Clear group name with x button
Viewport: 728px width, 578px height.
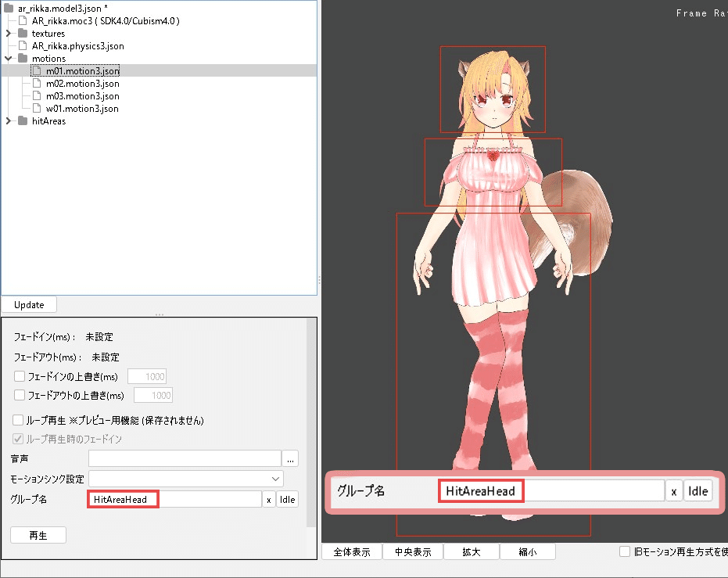[269, 500]
